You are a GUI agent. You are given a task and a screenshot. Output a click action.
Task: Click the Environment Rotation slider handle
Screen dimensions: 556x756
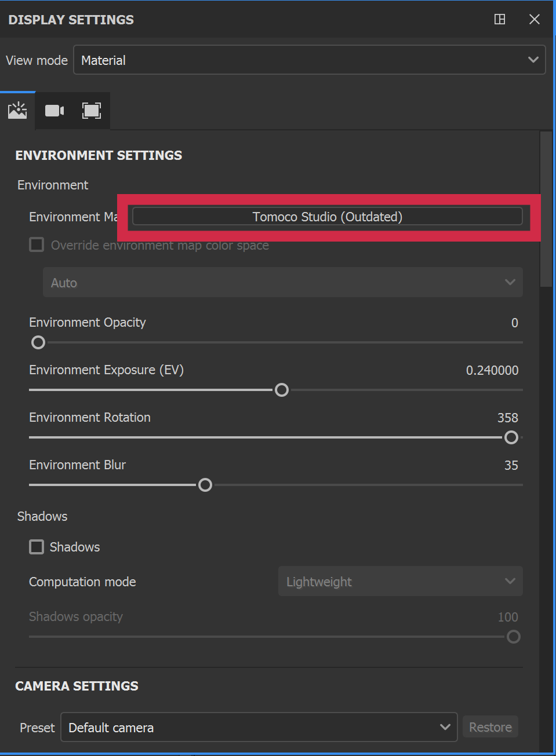coord(511,437)
